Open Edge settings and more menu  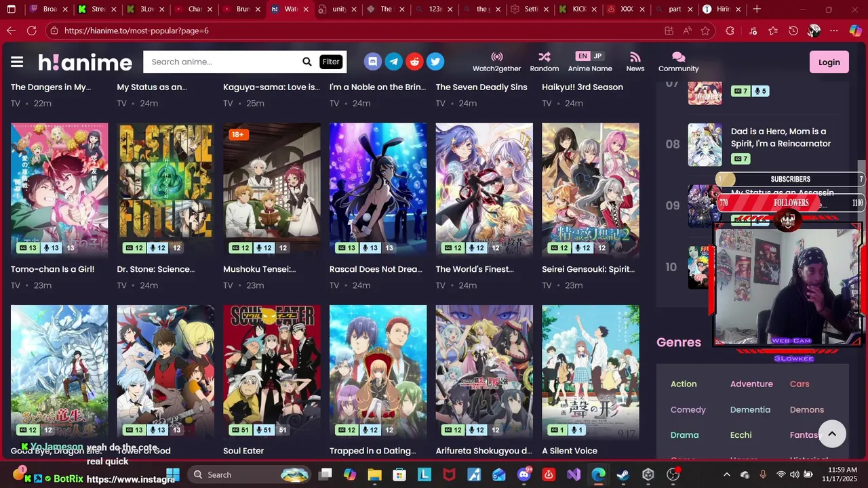coord(834,30)
